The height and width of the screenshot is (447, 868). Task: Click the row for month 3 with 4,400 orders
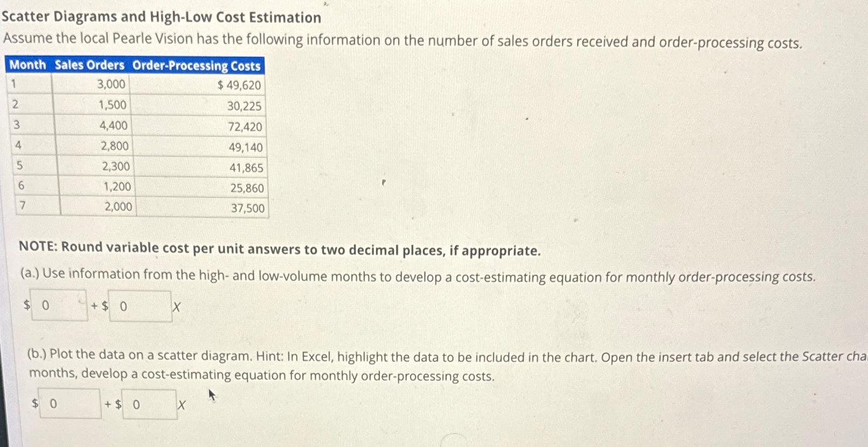[x=113, y=126]
